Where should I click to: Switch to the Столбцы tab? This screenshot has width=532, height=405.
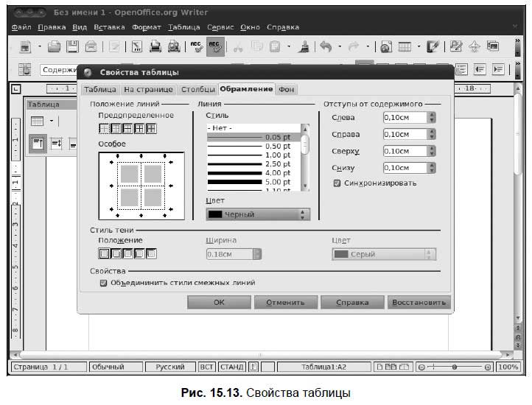pyautogui.click(x=197, y=90)
